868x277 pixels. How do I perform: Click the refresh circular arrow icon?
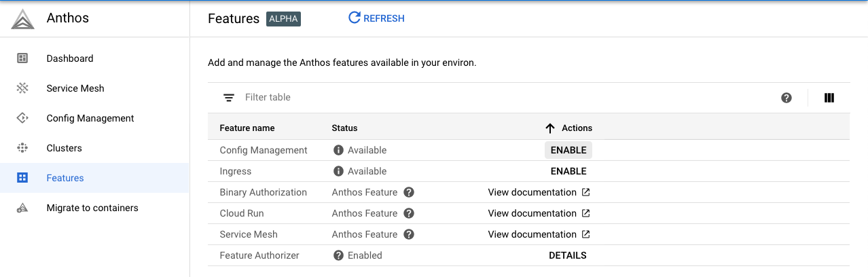[x=354, y=18]
